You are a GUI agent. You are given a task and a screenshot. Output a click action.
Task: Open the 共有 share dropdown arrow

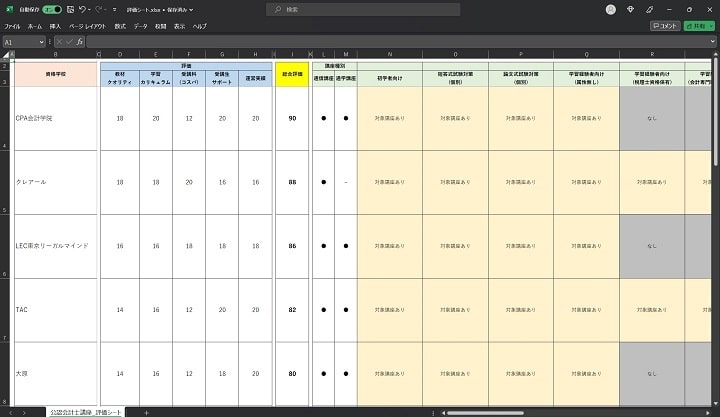tap(711, 26)
